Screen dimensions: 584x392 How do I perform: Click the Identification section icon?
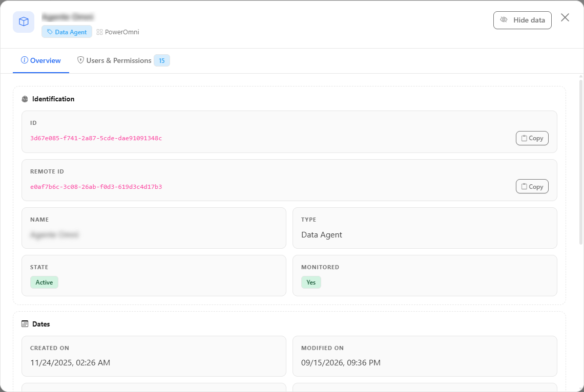click(25, 99)
